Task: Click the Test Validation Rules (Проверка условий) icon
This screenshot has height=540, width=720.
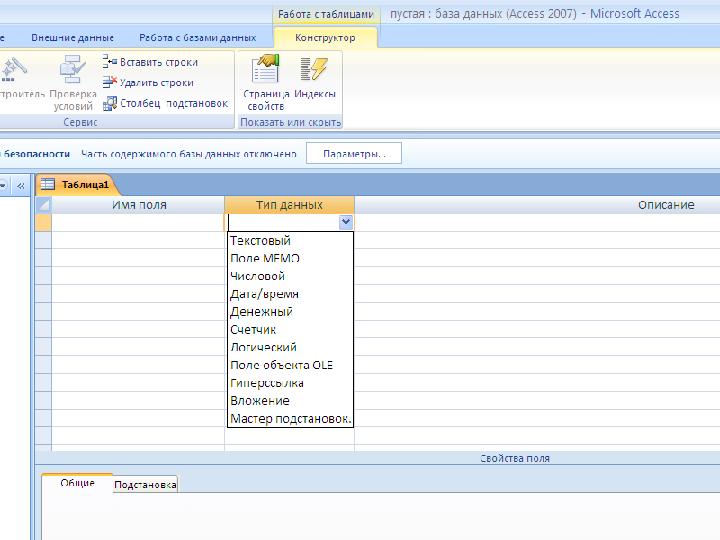Action: pos(73,69)
